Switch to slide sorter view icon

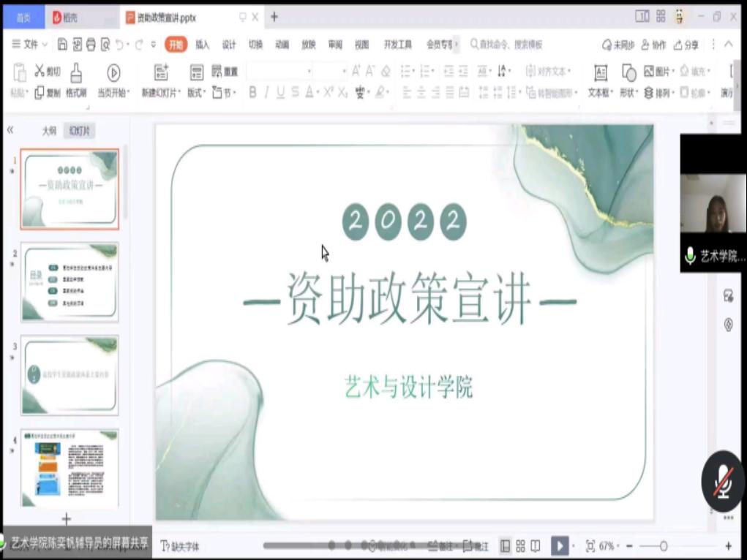click(520, 546)
